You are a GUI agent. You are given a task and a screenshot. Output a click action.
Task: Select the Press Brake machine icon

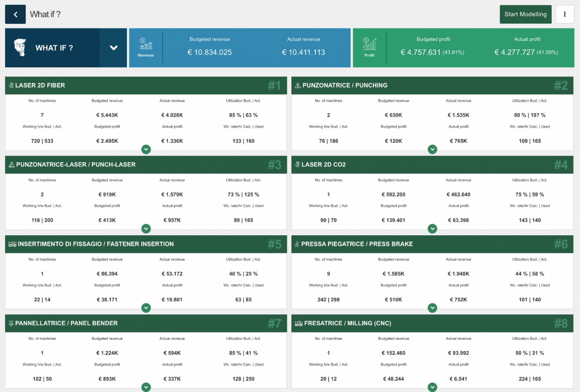point(297,244)
